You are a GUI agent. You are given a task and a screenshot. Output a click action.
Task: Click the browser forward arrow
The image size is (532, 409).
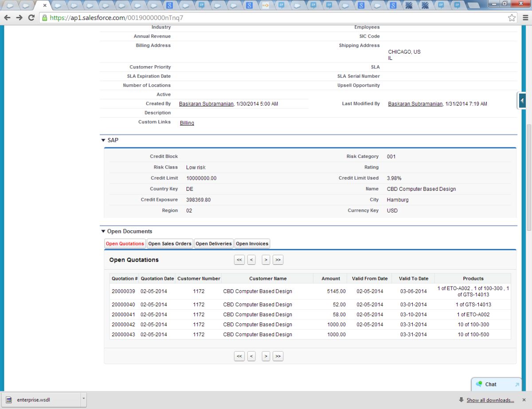(x=19, y=18)
